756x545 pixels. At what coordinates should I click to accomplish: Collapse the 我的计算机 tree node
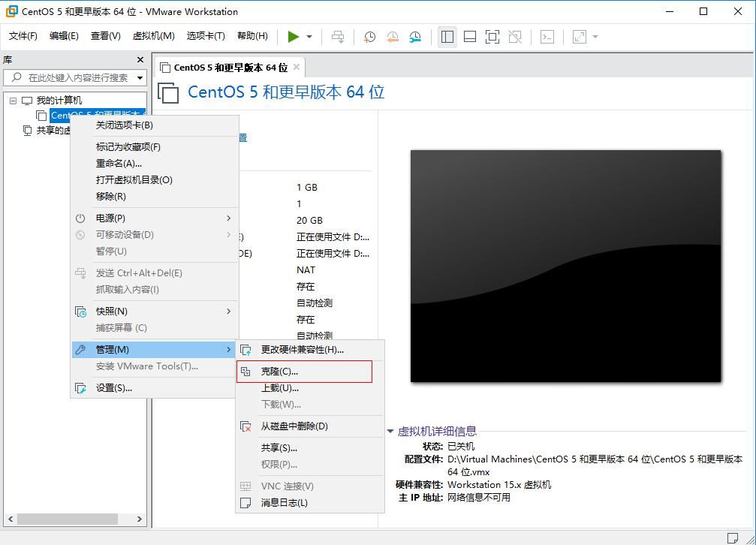(x=14, y=101)
